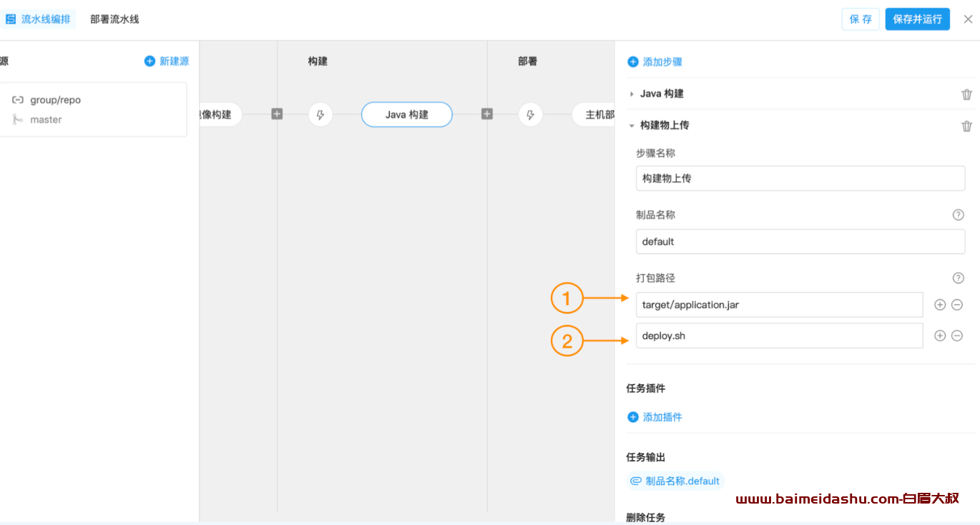Image resolution: width=980 pixels, height=525 pixels.
Task: Close the pipeline editor with the X icon
Action: pos(968,19)
